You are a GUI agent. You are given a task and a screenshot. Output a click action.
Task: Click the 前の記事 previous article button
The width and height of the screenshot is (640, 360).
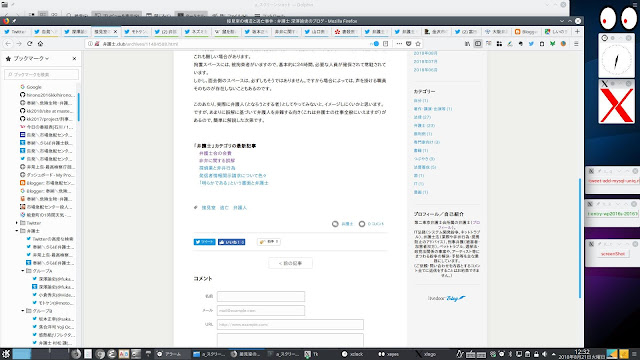[x=291, y=263]
